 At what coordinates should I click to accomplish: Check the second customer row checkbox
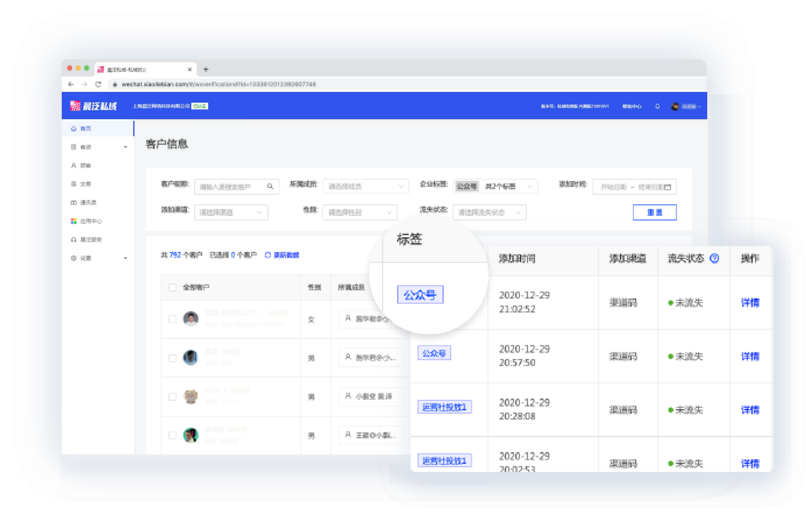[172, 358]
